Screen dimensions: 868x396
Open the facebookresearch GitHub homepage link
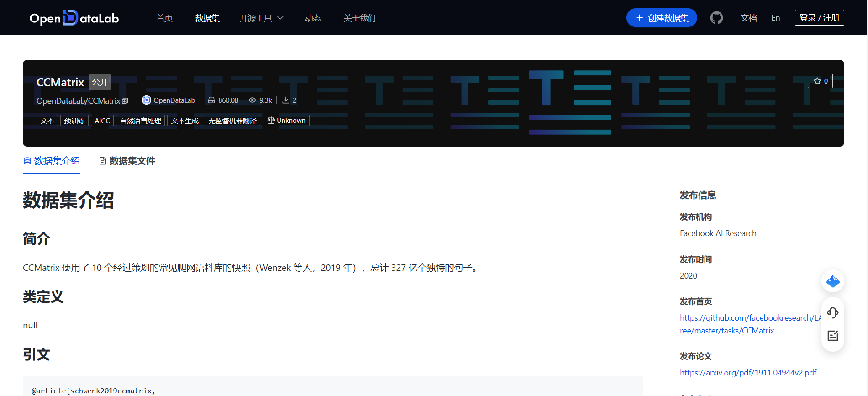[751, 324]
